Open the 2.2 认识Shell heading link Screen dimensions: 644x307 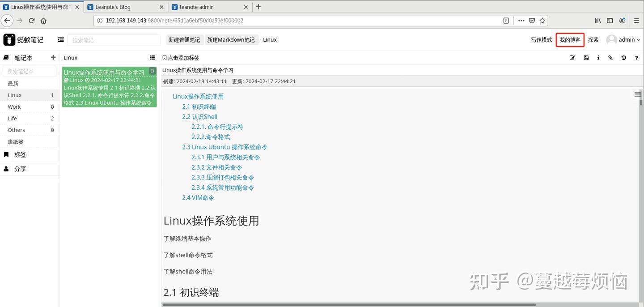pyautogui.click(x=199, y=116)
